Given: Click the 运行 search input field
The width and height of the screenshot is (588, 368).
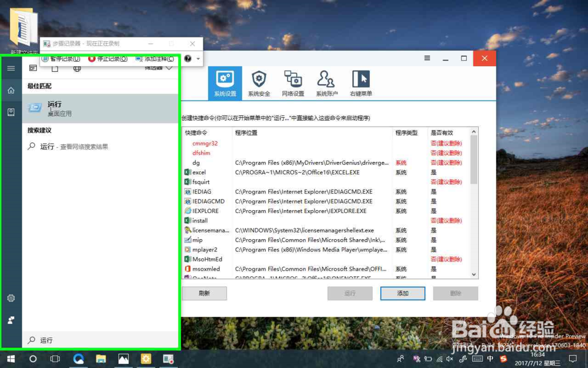Looking at the screenshot, I should pyautogui.click(x=88, y=340).
